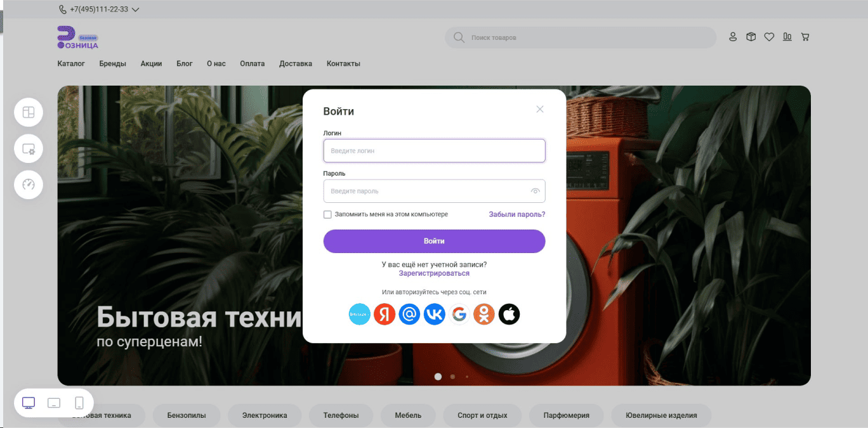Open the Бренды menu item
This screenshot has width=868, height=428.
pyautogui.click(x=112, y=63)
